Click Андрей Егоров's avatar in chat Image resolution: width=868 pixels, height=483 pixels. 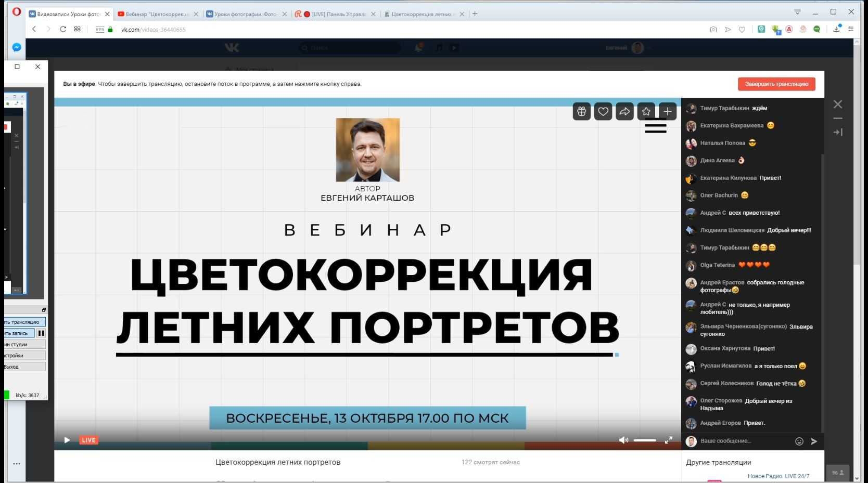click(x=691, y=423)
